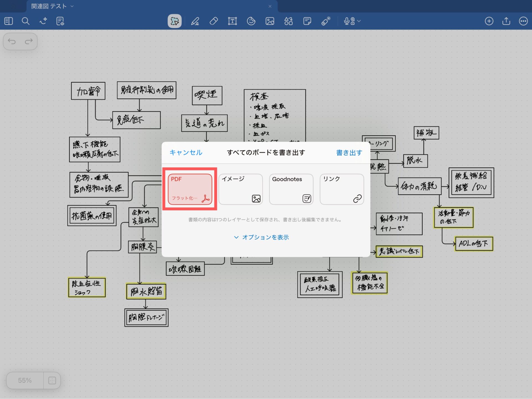This screenshot has width=532, height=399.
Task: Click 書き出す to export boards
Action: coord(349,152)
